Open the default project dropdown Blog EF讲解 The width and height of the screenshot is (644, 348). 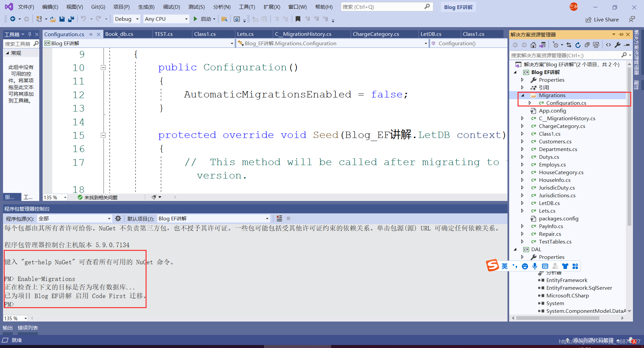214,218
